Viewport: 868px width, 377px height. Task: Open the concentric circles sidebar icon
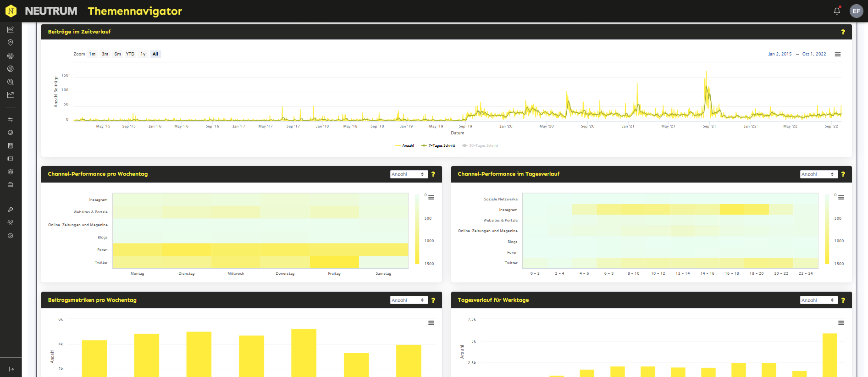click(x=11, y=56)
